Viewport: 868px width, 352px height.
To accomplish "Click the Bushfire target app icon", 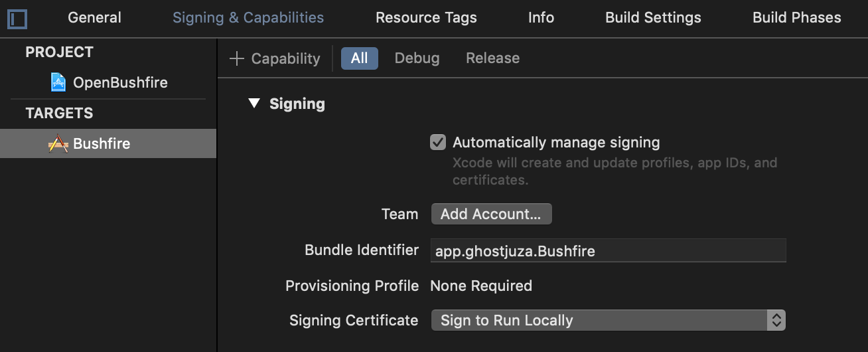I will tap(58, 143).
